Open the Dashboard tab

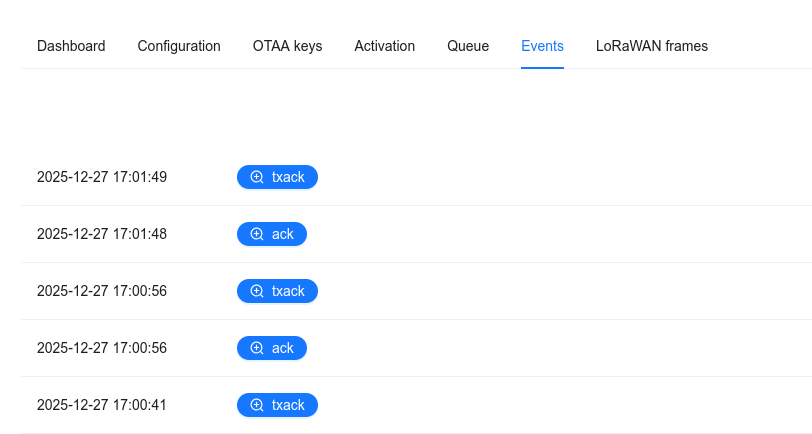[x=71, y=46]
